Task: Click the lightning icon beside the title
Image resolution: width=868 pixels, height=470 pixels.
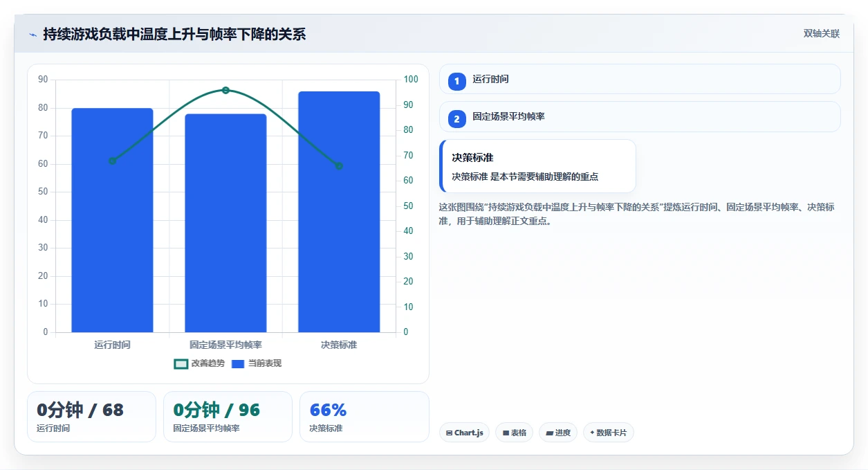Action: [33, 34]
